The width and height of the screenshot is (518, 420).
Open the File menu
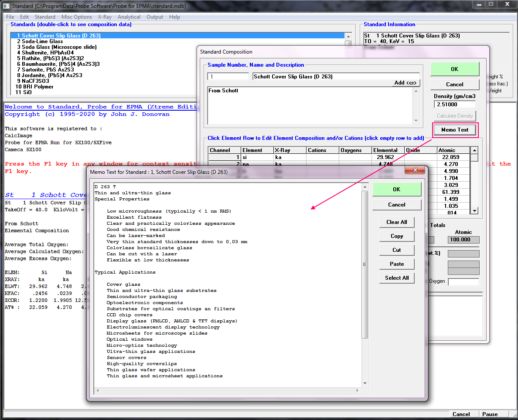click(x=10, y=17)
